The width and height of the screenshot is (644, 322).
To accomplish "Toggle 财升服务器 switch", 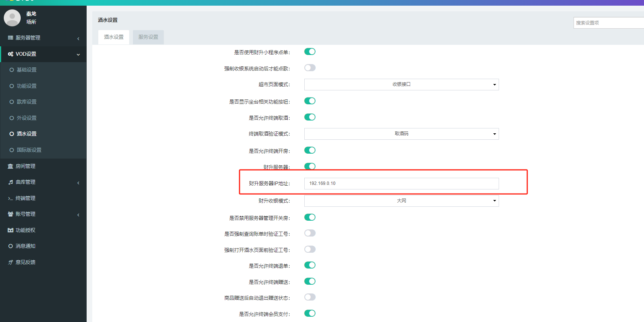I will tap(310, 166).
